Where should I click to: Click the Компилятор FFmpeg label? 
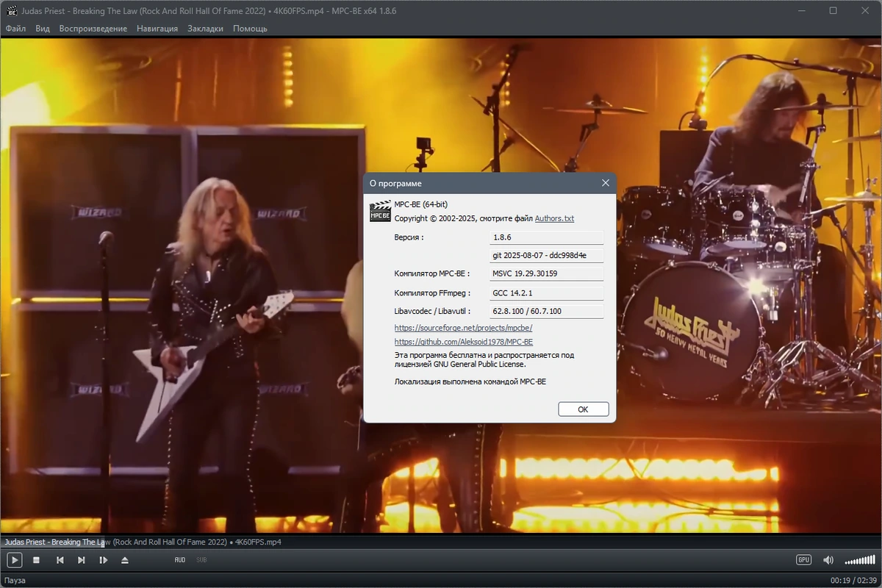[x=432, y=293]
